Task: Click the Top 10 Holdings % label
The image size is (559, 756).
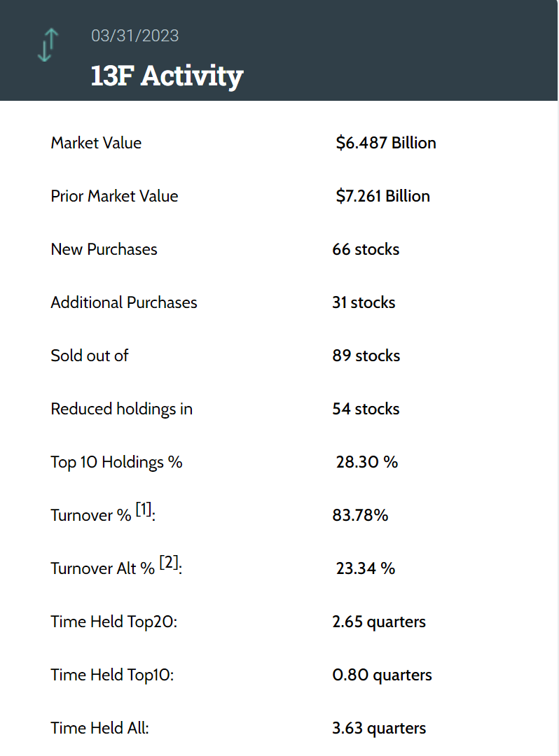Action: 116,462
